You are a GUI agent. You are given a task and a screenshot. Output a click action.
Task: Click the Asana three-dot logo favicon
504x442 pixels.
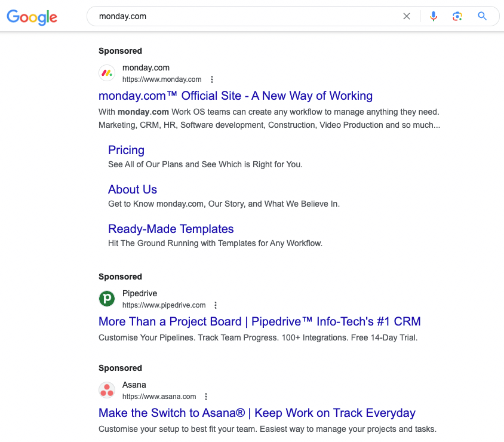point(107,390)
